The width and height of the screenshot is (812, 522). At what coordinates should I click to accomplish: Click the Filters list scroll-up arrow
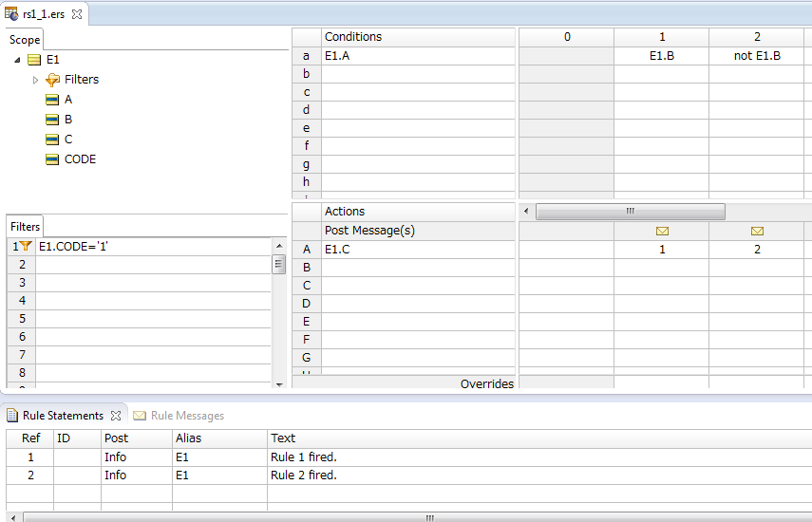[279, 246]
